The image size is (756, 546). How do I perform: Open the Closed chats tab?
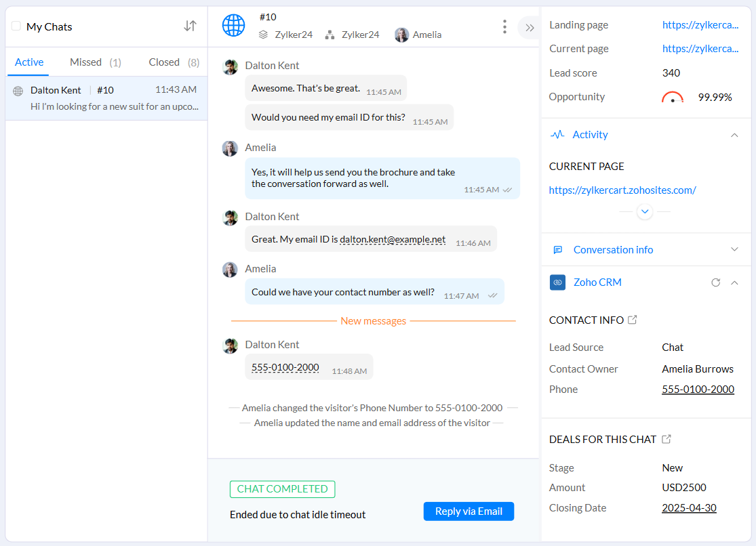click(x=174, y=62)
